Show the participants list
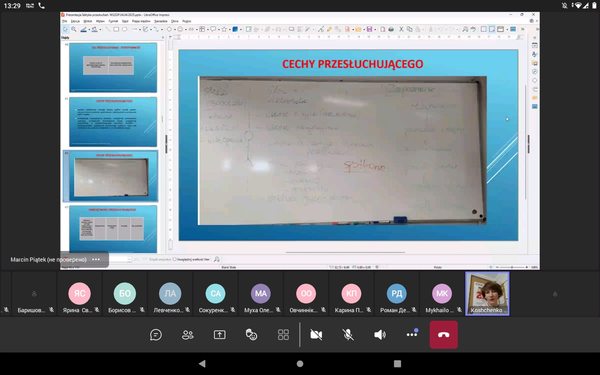Screen dimensions: 600x375 point(188,335)
